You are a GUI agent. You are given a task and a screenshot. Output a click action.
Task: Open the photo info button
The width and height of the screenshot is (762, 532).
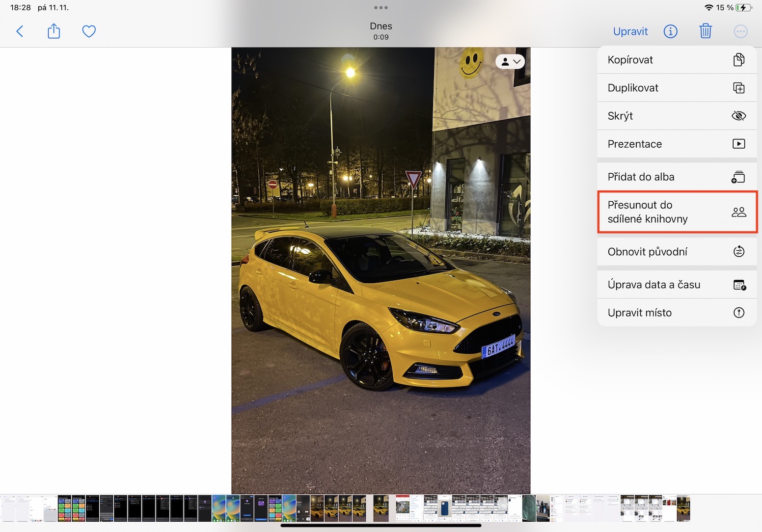(x=670, y=32)
